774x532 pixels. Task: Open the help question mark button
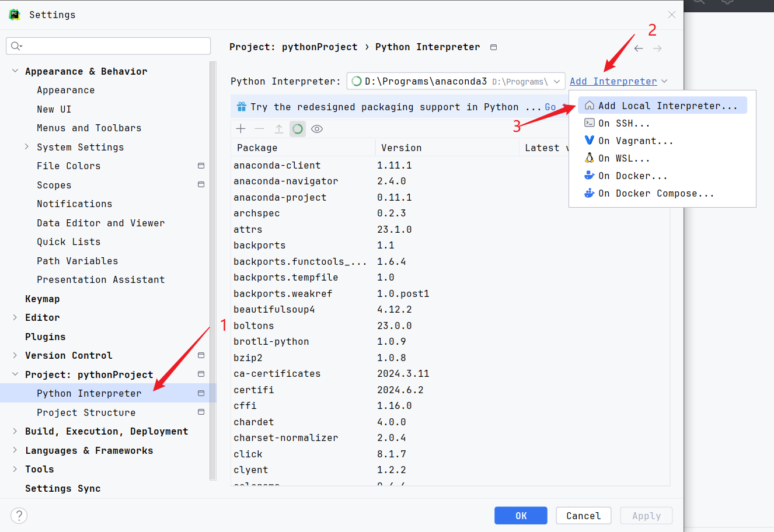pyautogui.click(x=19, y=516)
